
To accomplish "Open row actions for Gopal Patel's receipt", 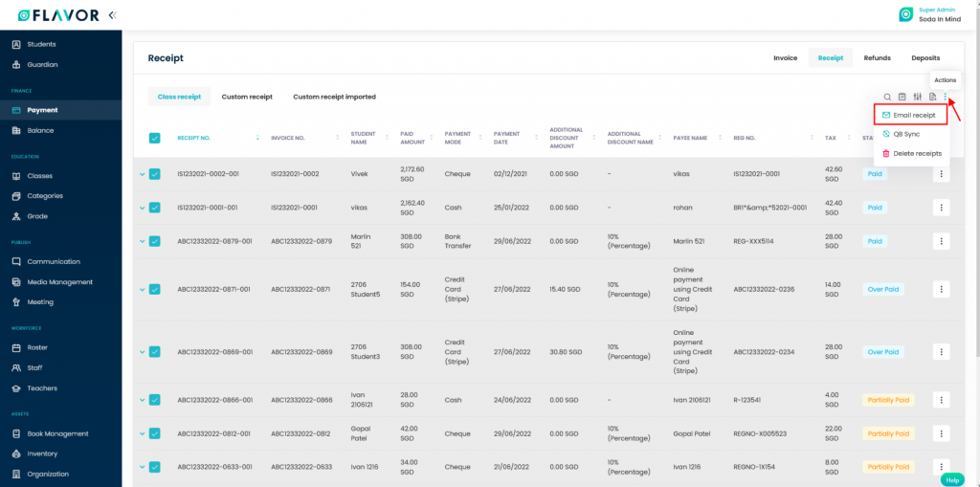I will [941, 433].
